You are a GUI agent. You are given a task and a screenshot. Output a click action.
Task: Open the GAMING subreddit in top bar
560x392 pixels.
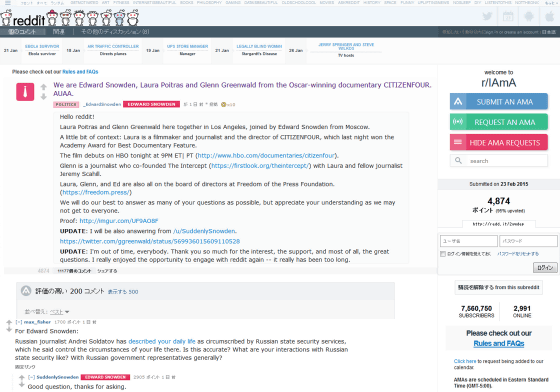pos(233,2)
